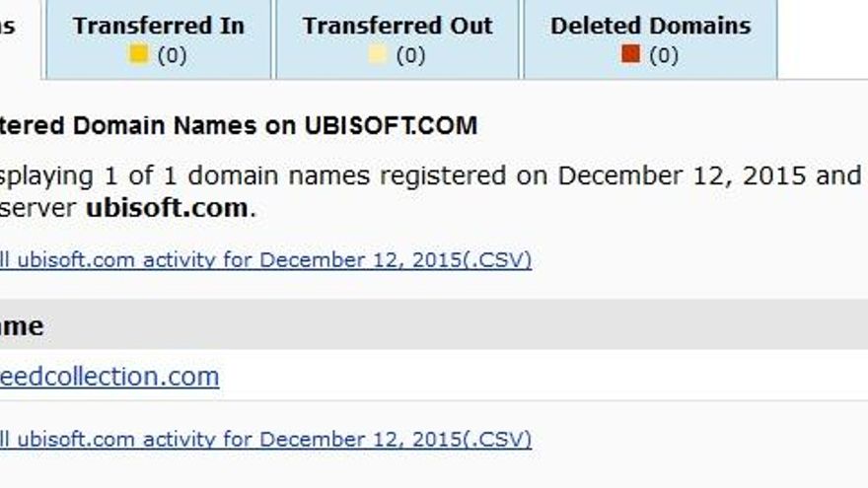This screenshot has height=488, width=868.
Task: Click the bold ubisoft.com name server text
Action: click(x=166, y=209)
